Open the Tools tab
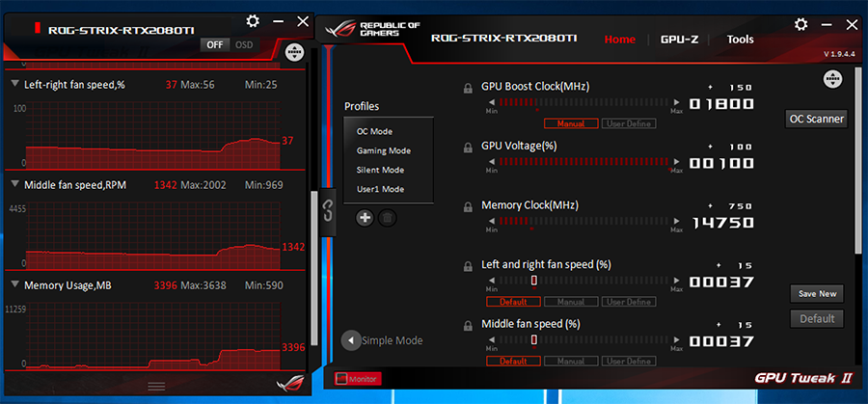This screenshot has width=868, height=404. click(x=740, y=40)
